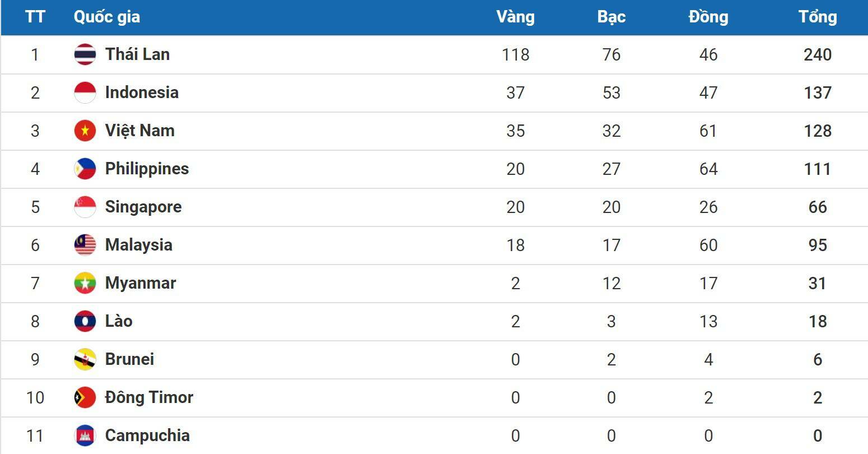Click the Malaysia flag icon

(85, 245)
